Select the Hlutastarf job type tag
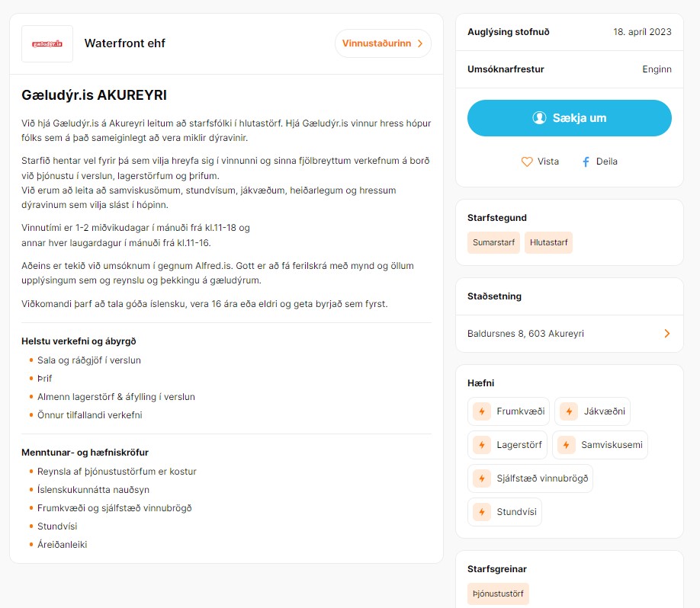 pyautogui.click(x=548, y=242)
